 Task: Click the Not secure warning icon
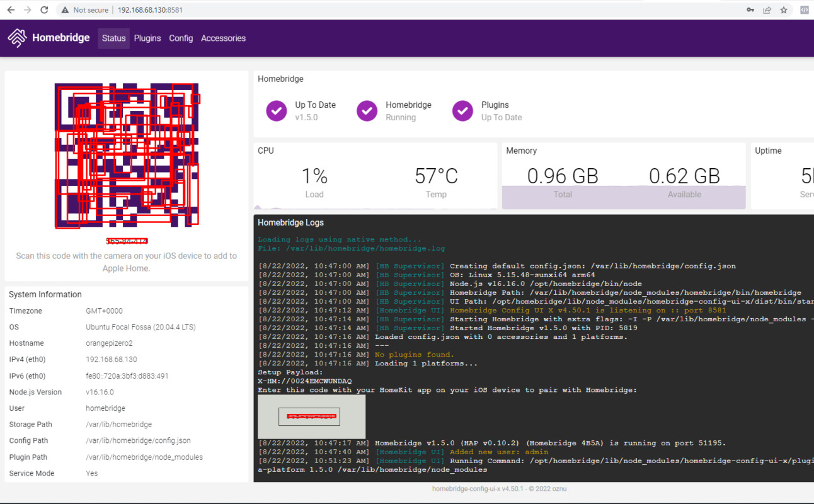[x=65, y=10]
